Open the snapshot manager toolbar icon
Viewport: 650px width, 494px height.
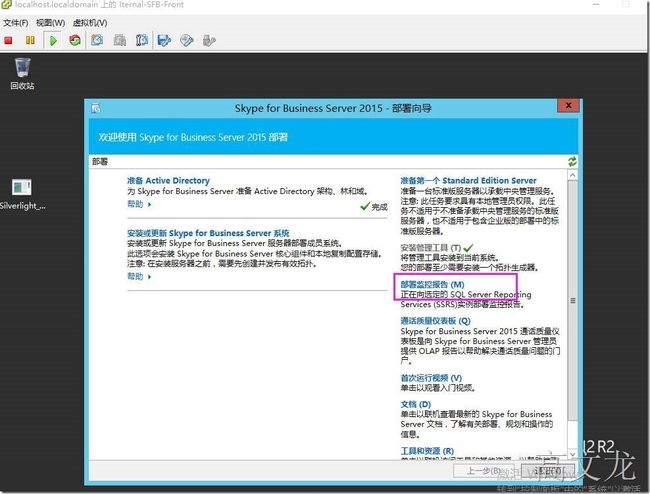(142, 41)
